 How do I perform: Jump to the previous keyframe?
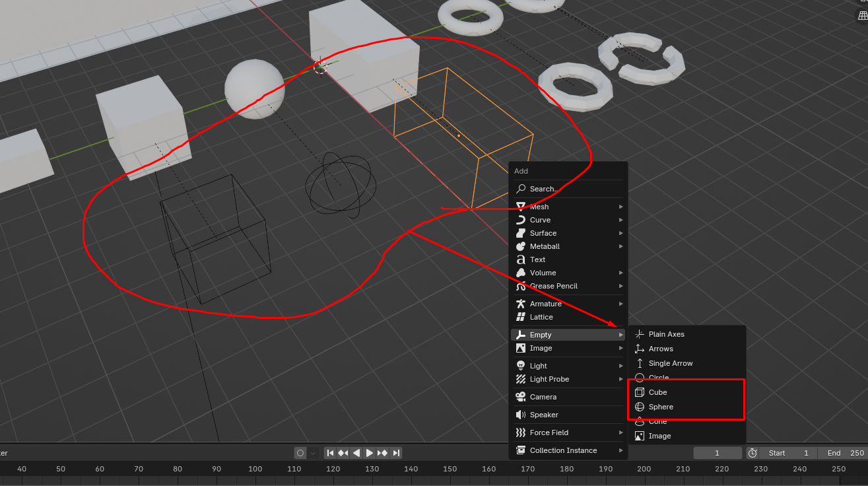point(343,453)
